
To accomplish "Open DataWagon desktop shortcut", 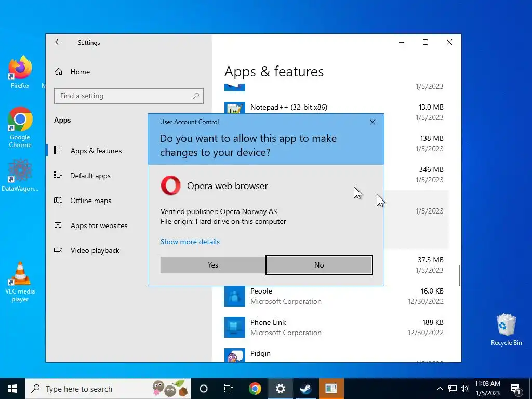I will pyautogui.click(x=20, y=176).
